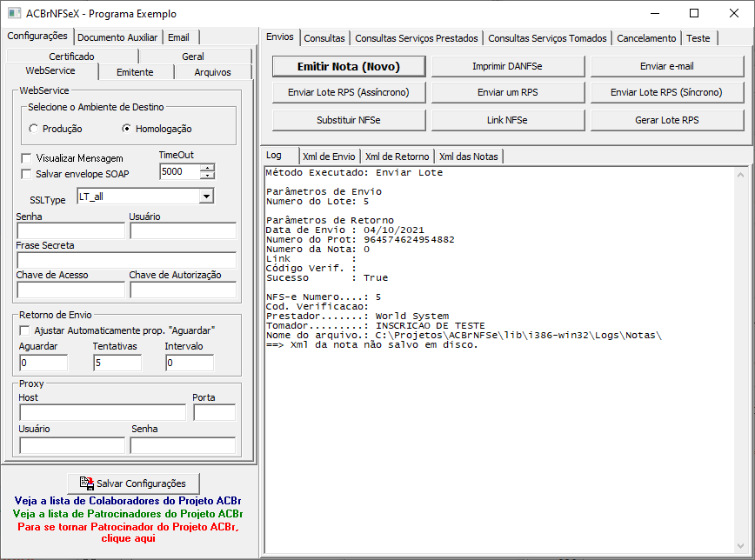Click the Proxy Porta input field
This screenshot has width=755, height=560.
[214, 413]
